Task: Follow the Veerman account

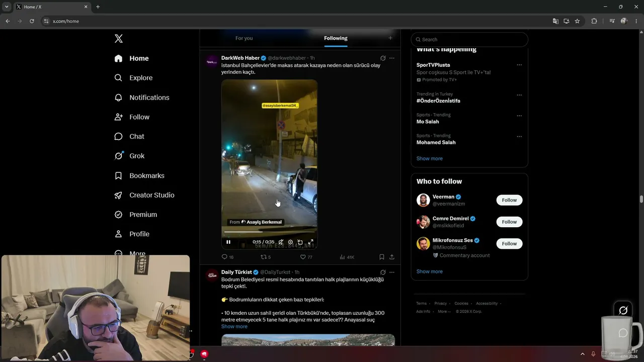Action: pyautogui.click(x=509, y=200)
